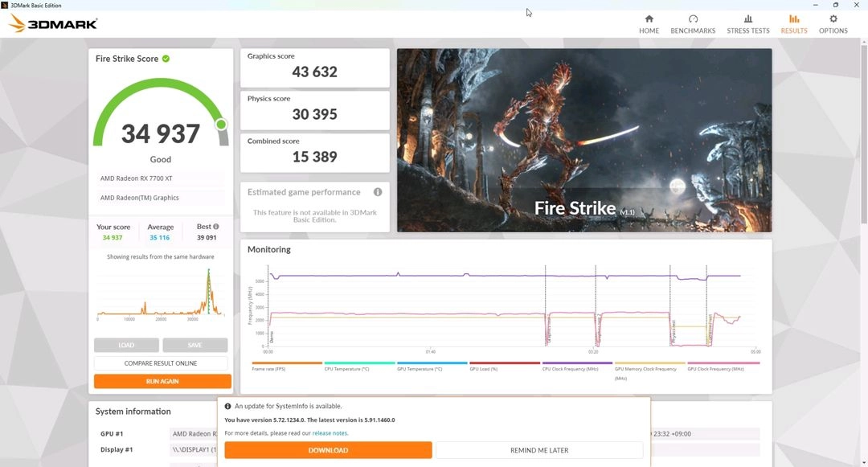868x467 pixels.
Task: Toggle Frame rate (FPS) legend item
Action: pos(287,367)
